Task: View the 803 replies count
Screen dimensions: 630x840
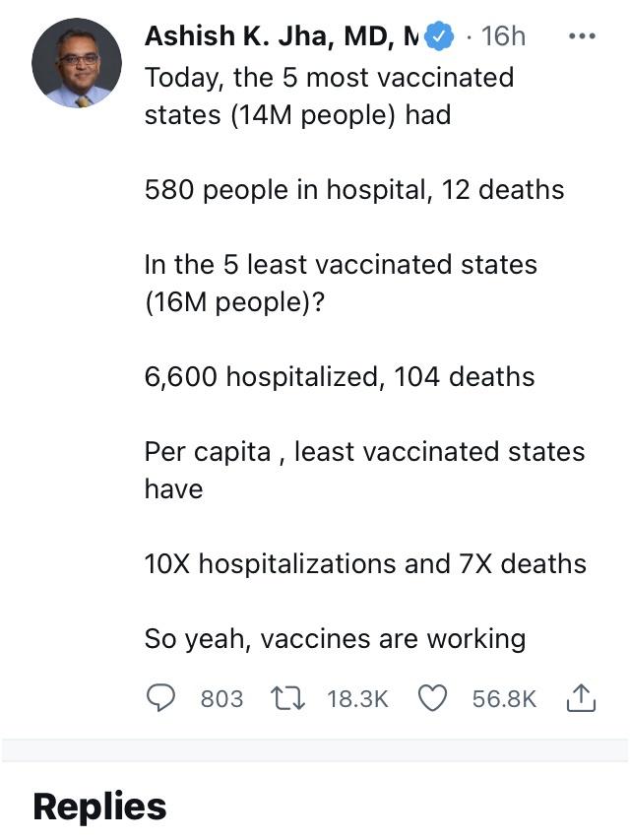Action: [193, 699]
